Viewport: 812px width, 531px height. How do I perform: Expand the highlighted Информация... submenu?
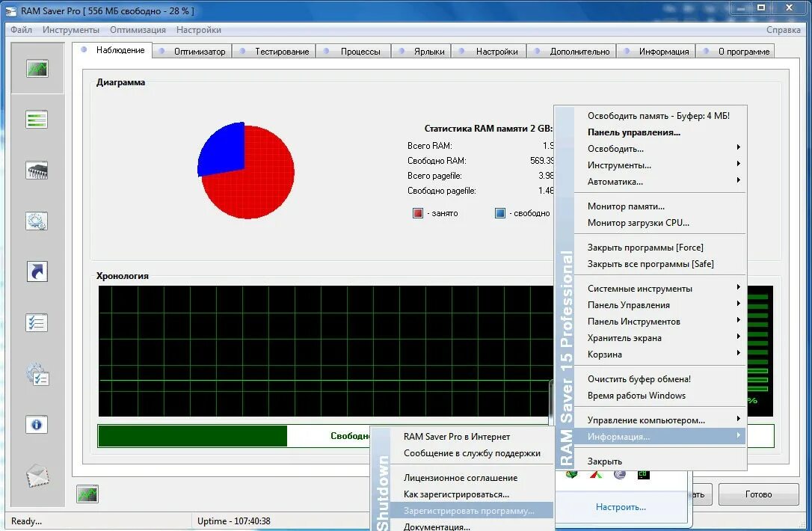pos(659,437)
